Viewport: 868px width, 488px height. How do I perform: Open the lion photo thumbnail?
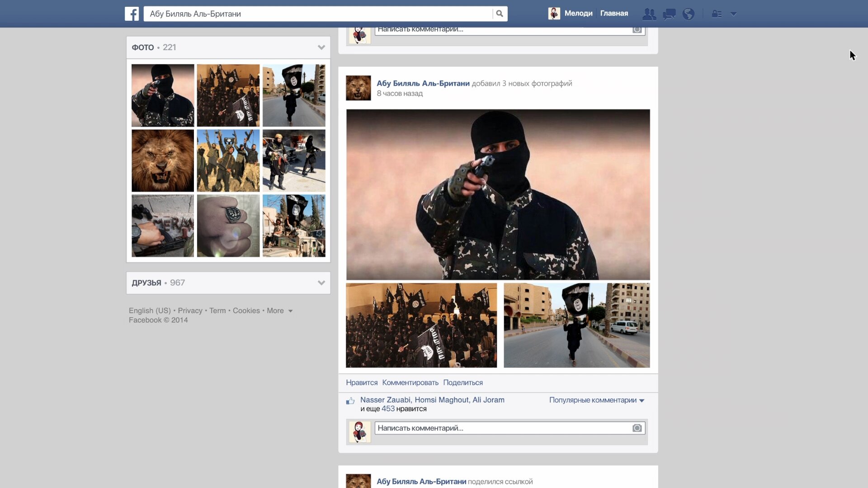tap(163, 161)
